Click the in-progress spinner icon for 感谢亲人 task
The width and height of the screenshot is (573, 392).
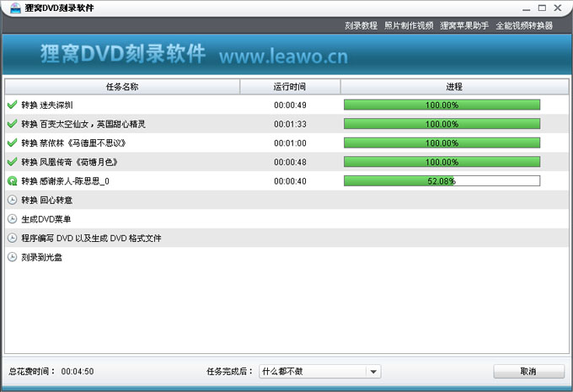click(x=12, y=180)
